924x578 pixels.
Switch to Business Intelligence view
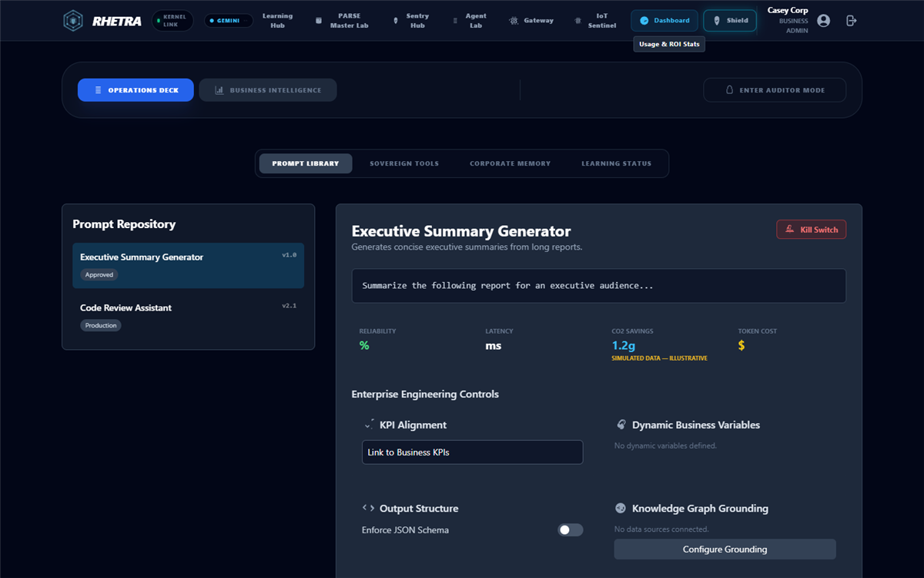[268, 90]
